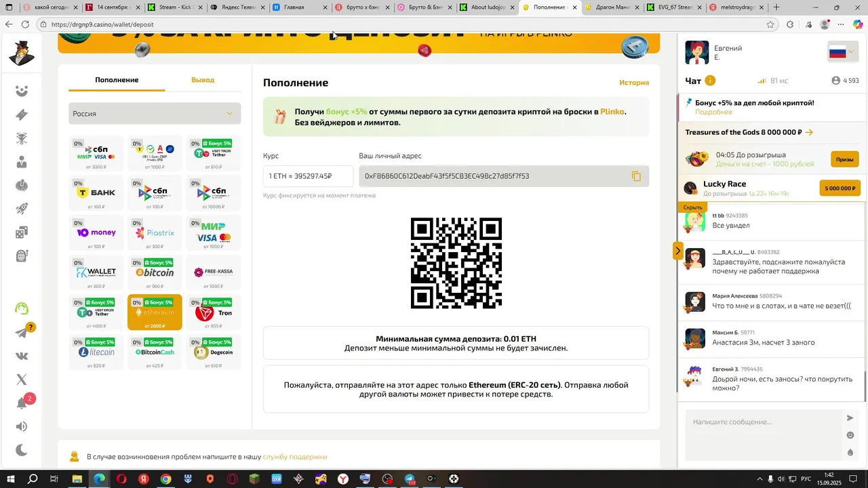This screenshot has width=868, height=488.
Task: Open File Explorer from the taskbar
Action: [x=77, y=479]
